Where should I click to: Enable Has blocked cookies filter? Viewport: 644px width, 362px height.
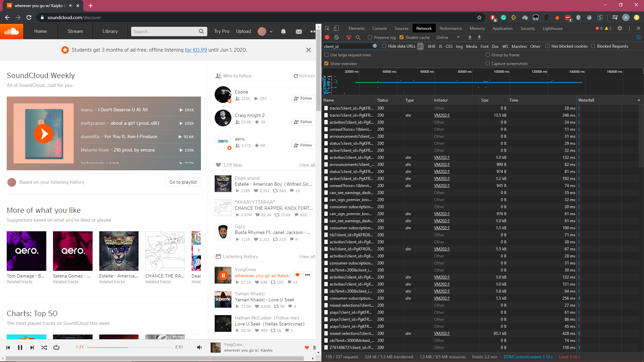point(547,46)
